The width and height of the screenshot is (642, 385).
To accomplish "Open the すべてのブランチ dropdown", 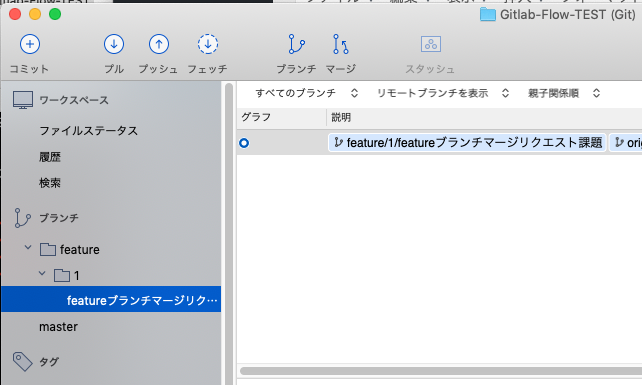I will click(307, 93).
